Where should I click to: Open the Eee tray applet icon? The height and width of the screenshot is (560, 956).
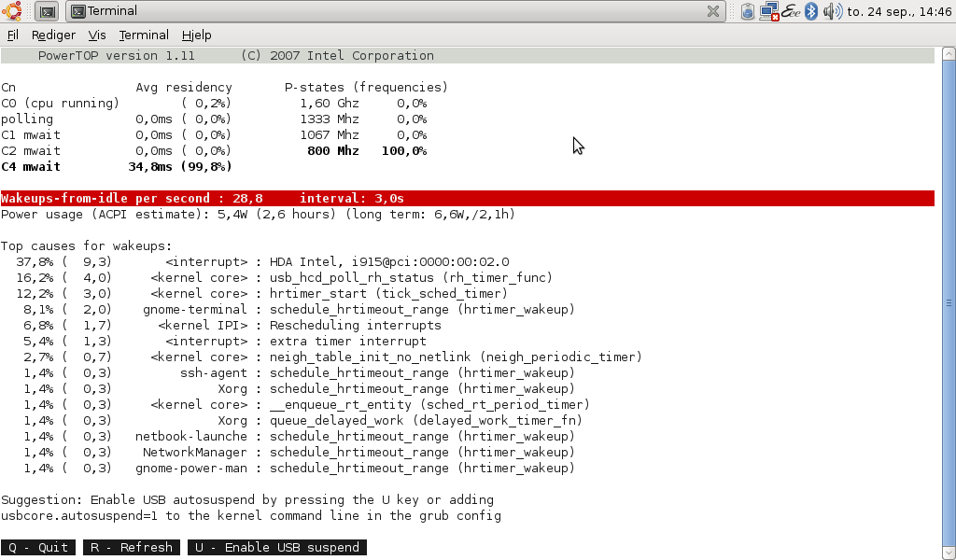pyautogui.click(x=791, y=11)
